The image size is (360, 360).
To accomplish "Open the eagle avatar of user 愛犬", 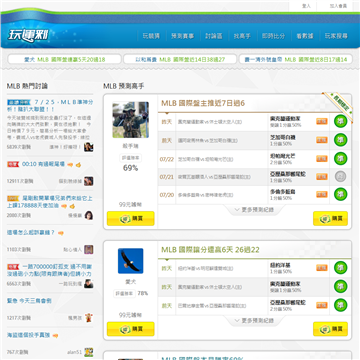I will (130, 261).
